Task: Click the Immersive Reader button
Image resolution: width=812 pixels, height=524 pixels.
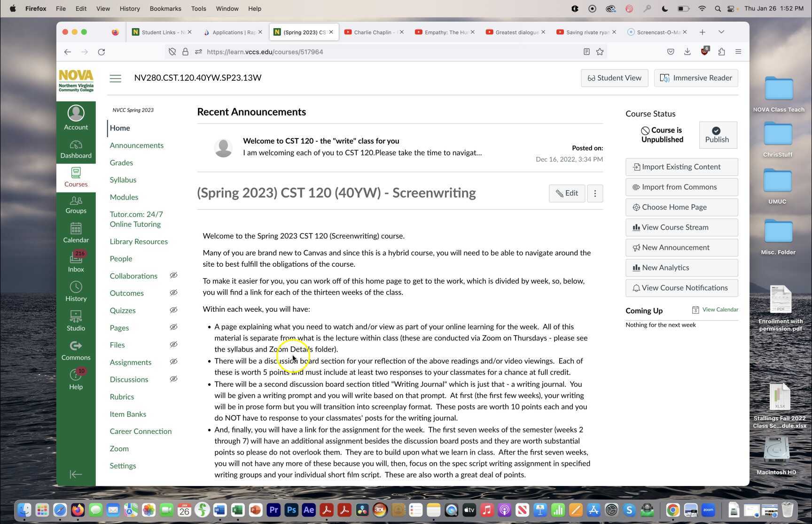Action: pos(695,78)
